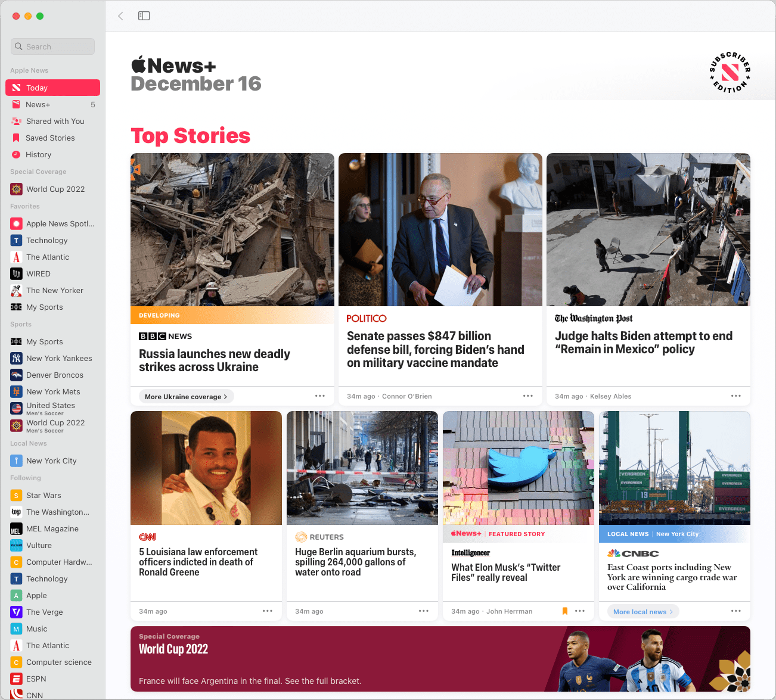Image resolution: width=776 pixels, height=700 pixels.
Task: Open more options on Ukraine story card
Action: pos(320,396)
